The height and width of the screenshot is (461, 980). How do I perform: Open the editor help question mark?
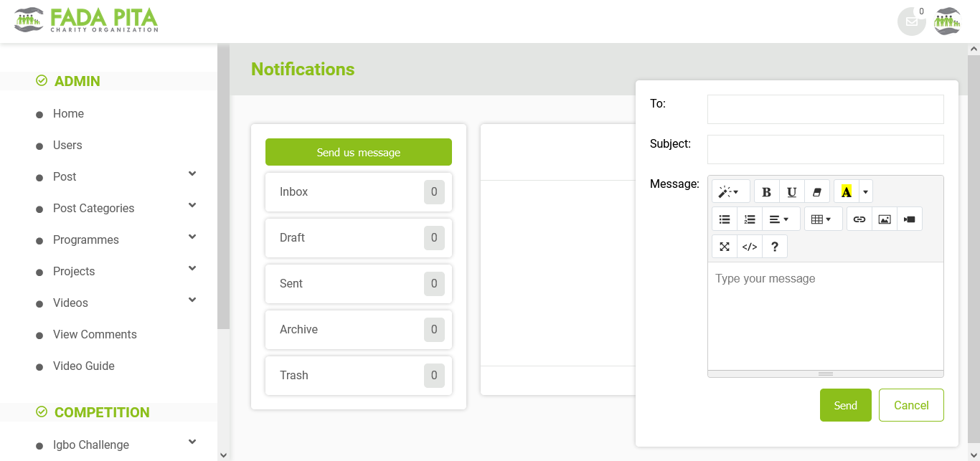(774, 247)
